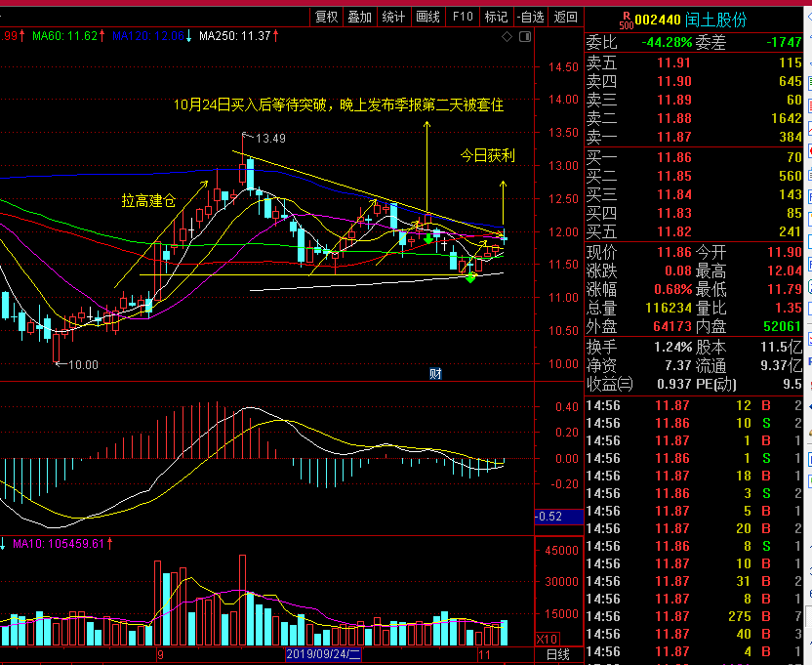Viewport: 812px width, 665px height.
Task: Click the 13.49 high price label
Action: coord(270,139)
